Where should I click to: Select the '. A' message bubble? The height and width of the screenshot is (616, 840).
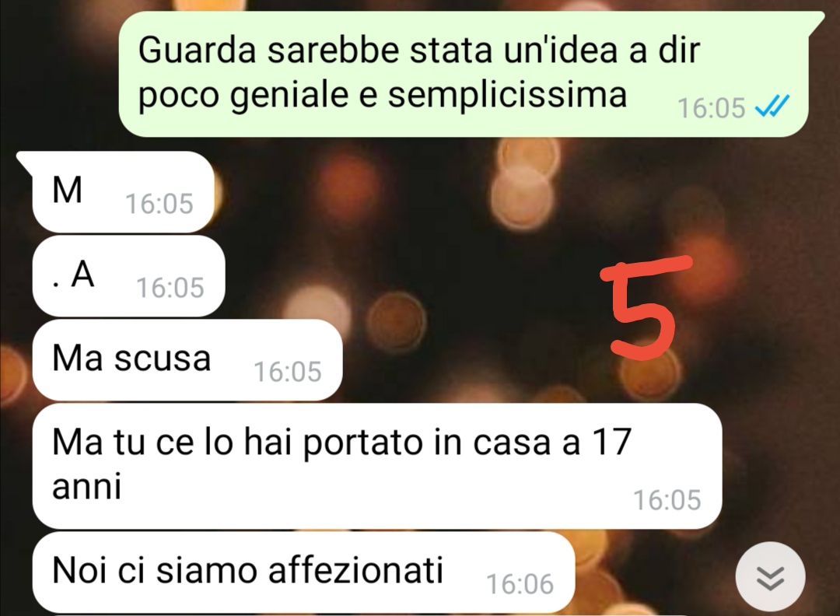(x=128, y=276)
